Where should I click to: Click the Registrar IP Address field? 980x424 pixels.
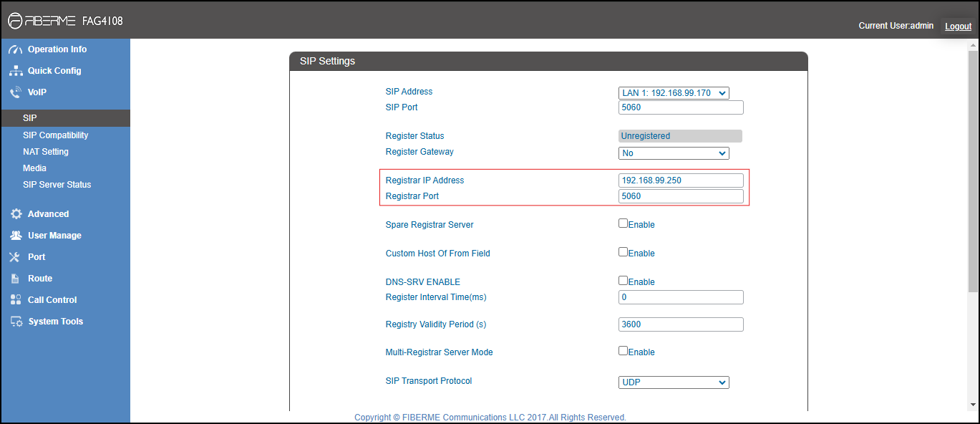[x=681, y=180]
